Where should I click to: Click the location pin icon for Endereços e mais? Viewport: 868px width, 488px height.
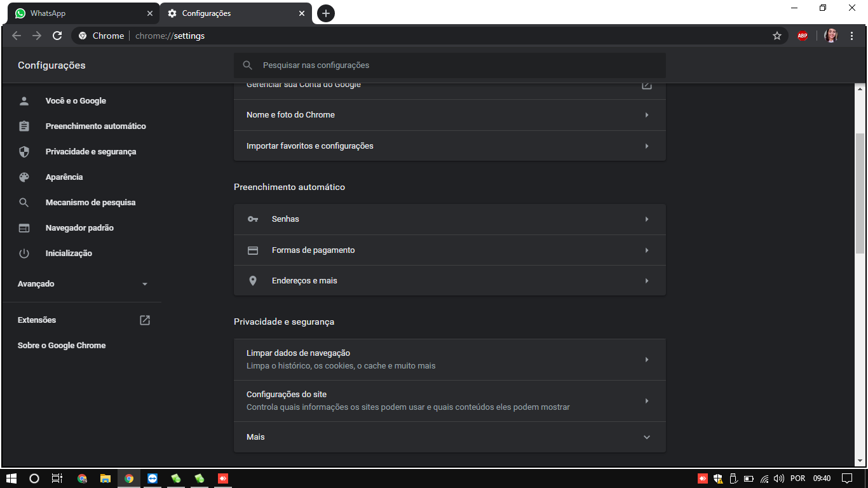(x=253, y=281)
